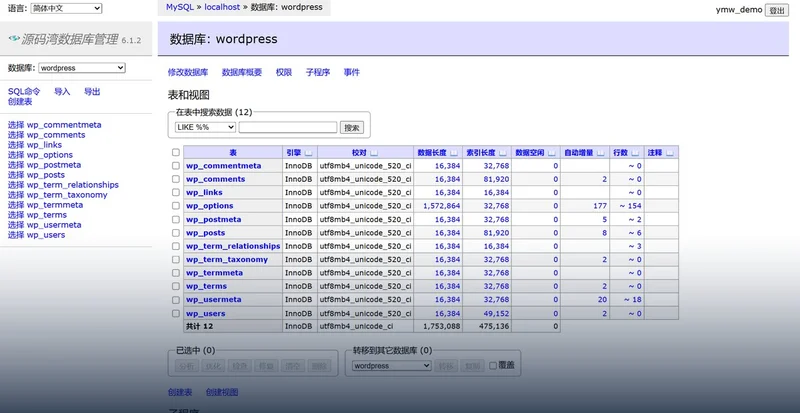This screenshot has width=800, height=413.
Task: Click the 复制 copy button
Action: 472,366
